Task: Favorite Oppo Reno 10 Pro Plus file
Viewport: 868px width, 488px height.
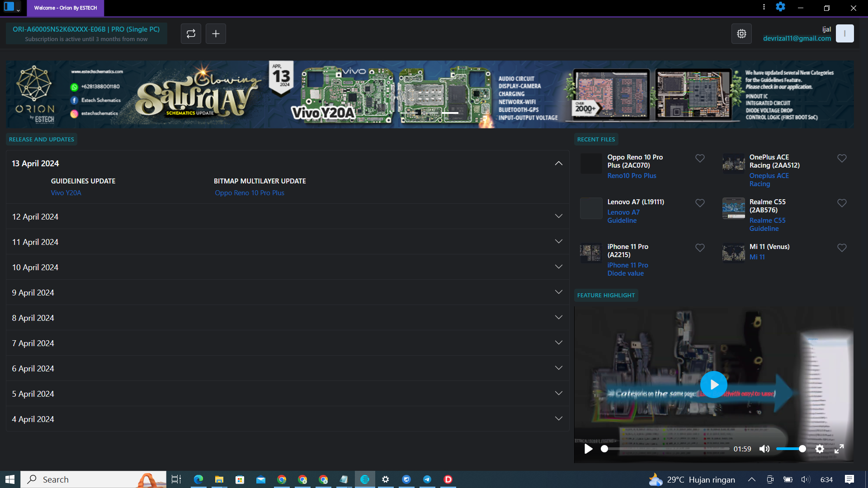Action: [700, 158]
